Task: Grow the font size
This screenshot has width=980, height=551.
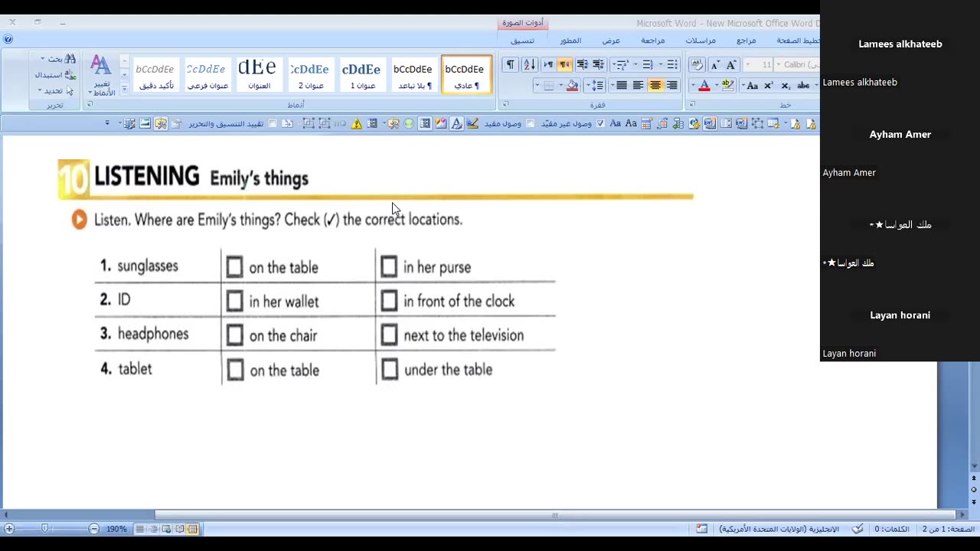Action: click(730, 64)
